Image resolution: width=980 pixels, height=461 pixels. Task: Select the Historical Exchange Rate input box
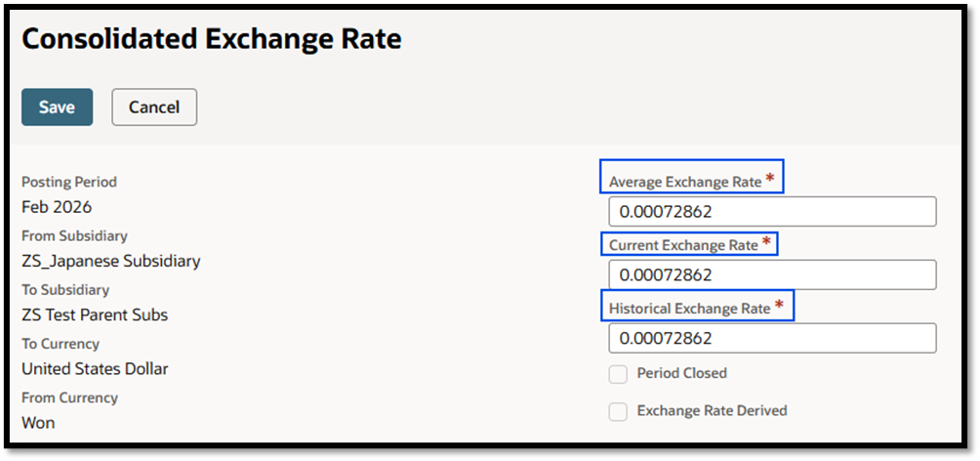tap(771, 338)
